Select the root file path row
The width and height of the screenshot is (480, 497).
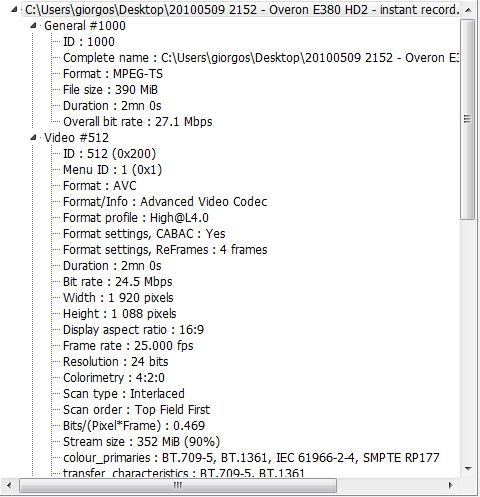pyautogui.click(x=242, y=10)
